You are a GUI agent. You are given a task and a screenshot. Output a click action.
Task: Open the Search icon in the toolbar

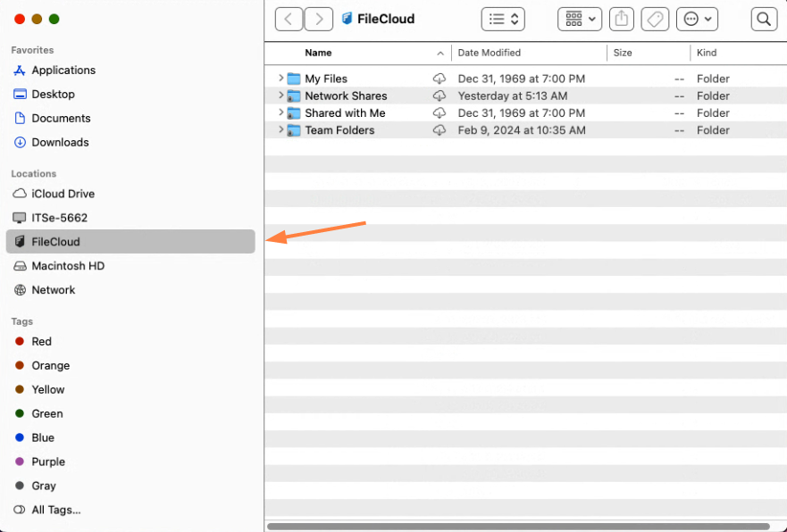pyautogui.click(x=764, y=18)
